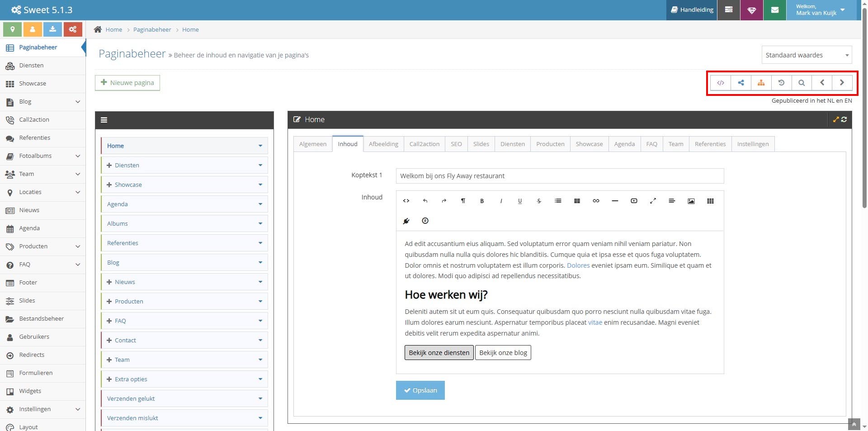
Task: Expand Showcase subpages with plus icon
Action: [109, 185]
